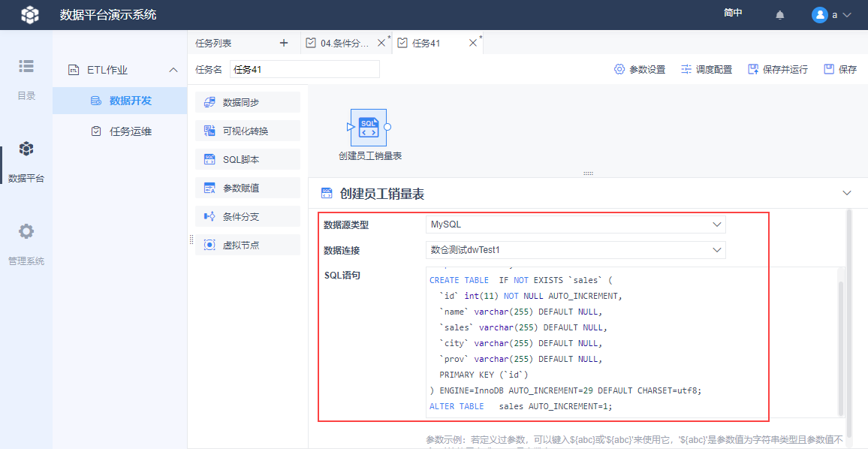The image size is (868, 449).
Task: Collapse the 创建员工销量表 properties panel chevron
Action: click(x=846, y=193)
